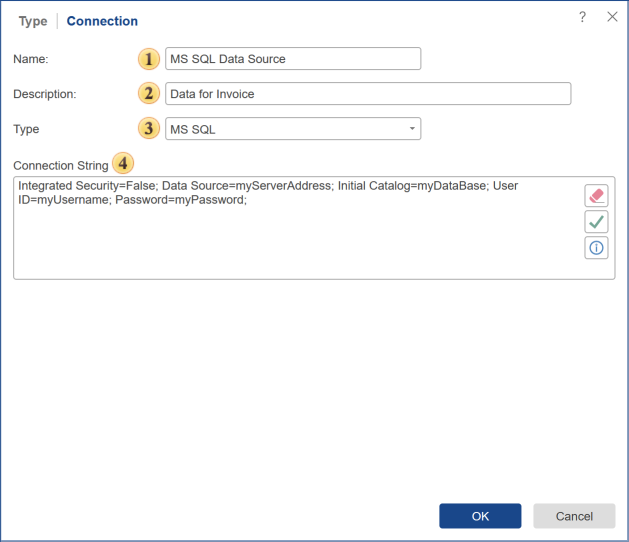Confirm the dialog with the OK button
Screen dimensions: 629x542
[x=480, y=516]
